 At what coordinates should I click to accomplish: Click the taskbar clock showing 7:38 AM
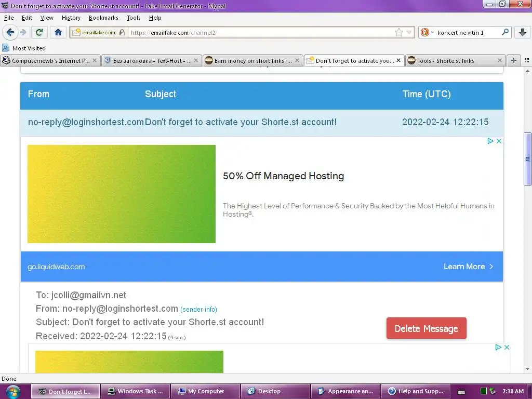(x=513, y=391)
